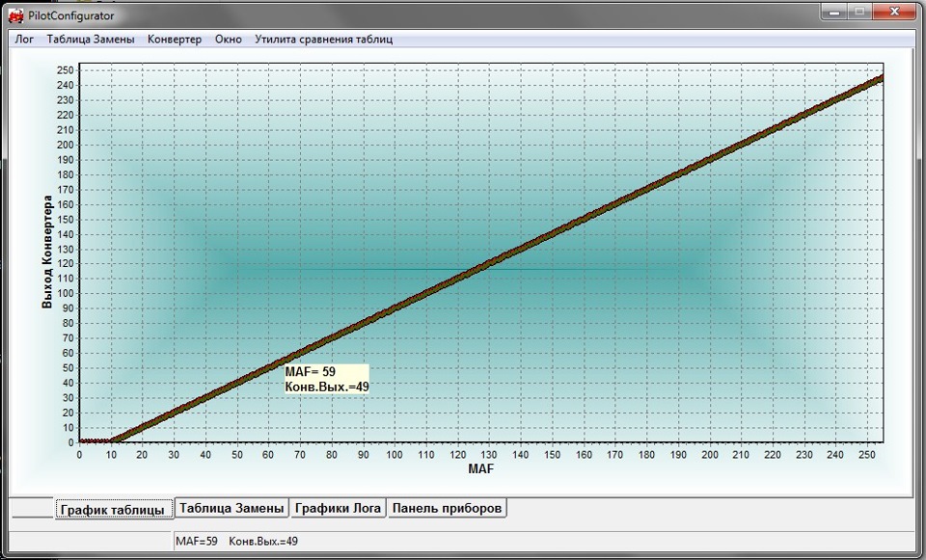The width and height of the screenshot is (926, 560).
Task: Click the Конв.Вых.=49 status bar entry
Action: [x=263, y=541]
